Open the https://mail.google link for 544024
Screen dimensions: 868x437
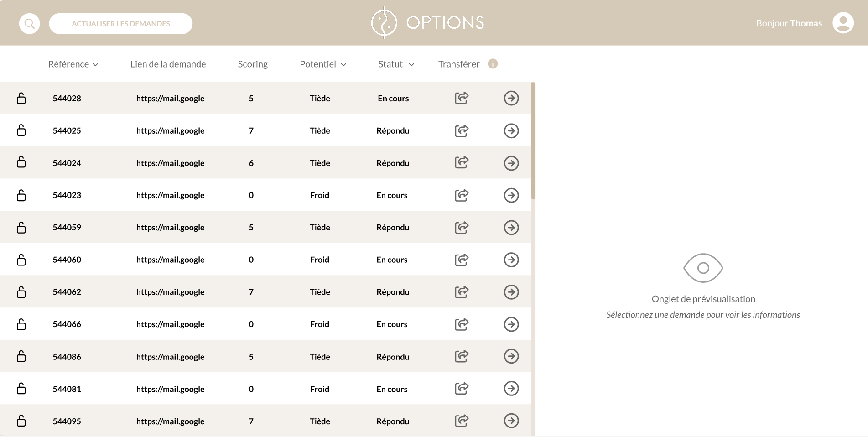click(170, 162)
